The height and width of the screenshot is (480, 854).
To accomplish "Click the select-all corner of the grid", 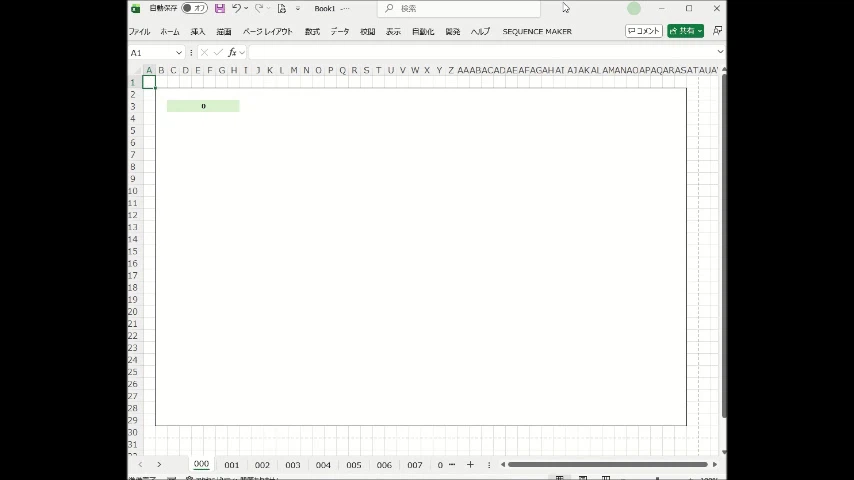I will 135,70.
